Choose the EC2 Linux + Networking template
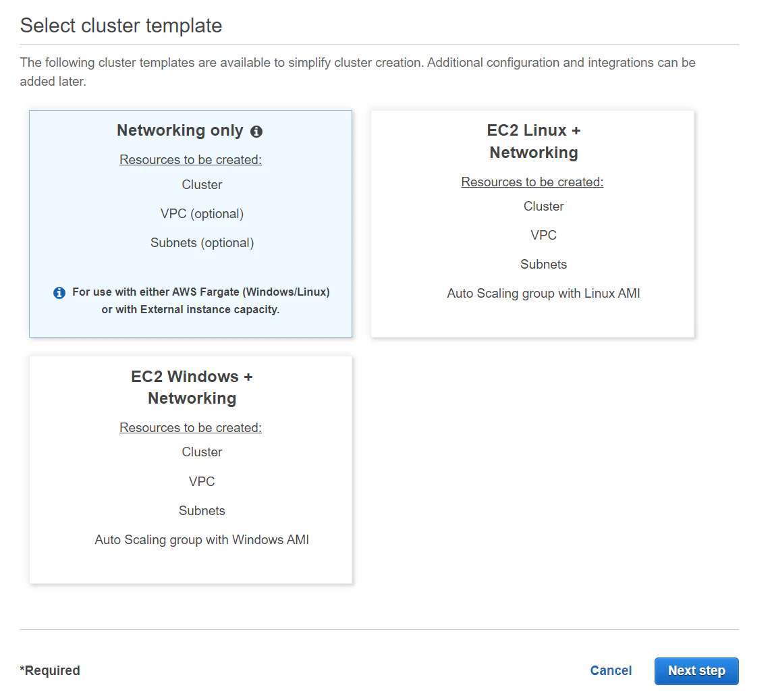The width and height of the screenshot is (772, 700). tap(532, 223)
